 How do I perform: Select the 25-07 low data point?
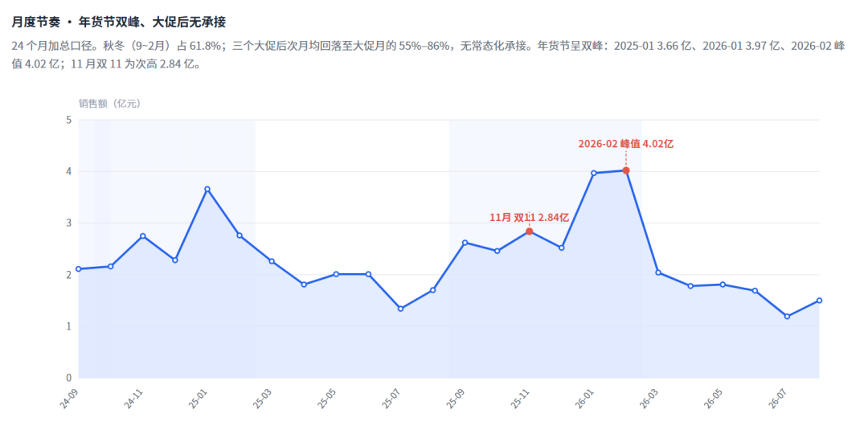[x=400, y=309]
